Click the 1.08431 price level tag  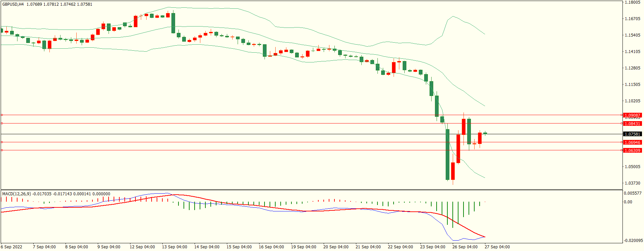click(x=632, y=123)
